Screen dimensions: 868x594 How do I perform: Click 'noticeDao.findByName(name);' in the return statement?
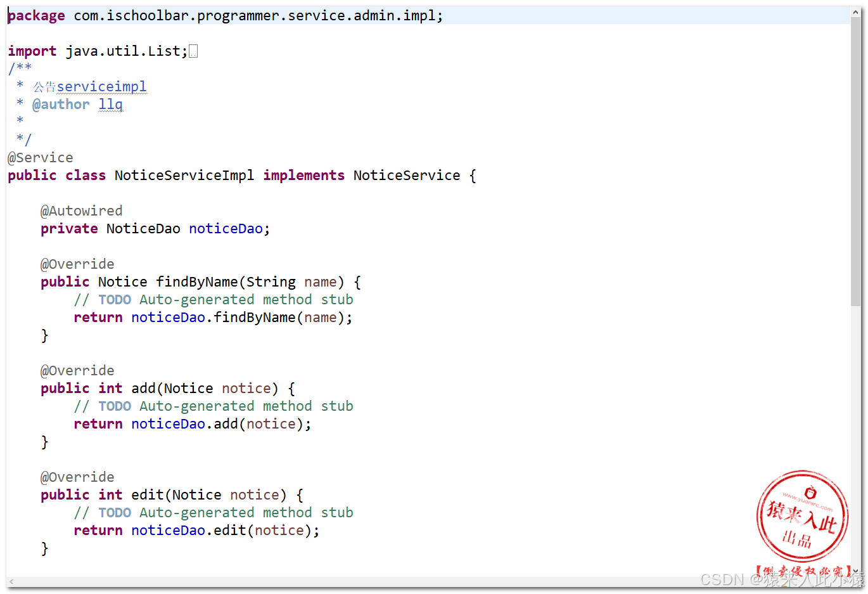pyautogui.click(x=242, y=318)
